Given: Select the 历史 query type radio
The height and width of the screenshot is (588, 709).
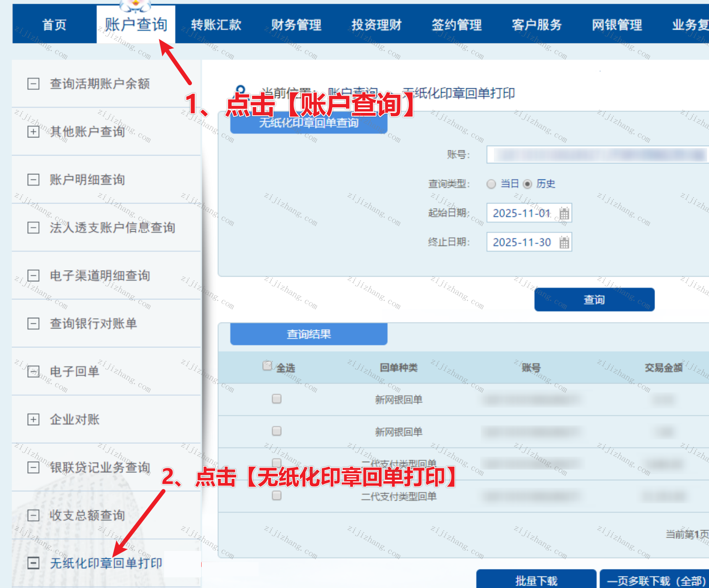Looking at the screenshot, I should pos(527,184).
